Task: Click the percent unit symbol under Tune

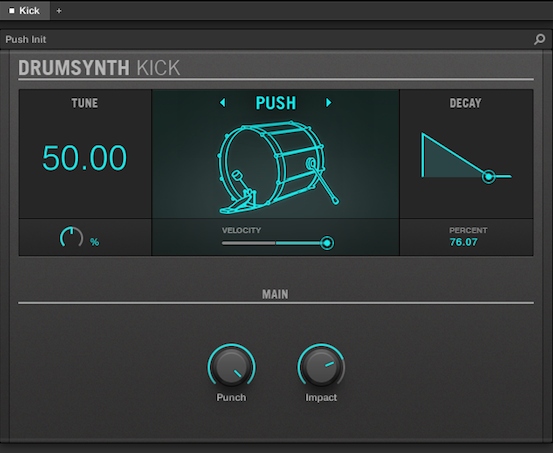Action: pos(94,242)
